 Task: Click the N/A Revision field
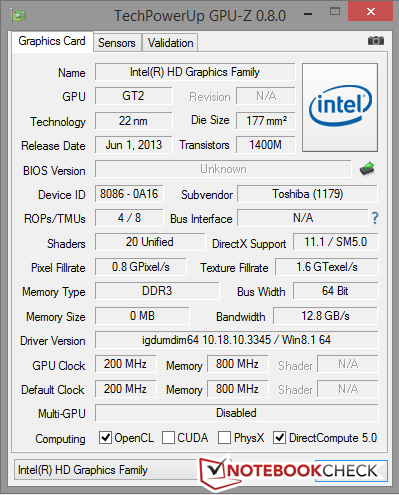266,96
